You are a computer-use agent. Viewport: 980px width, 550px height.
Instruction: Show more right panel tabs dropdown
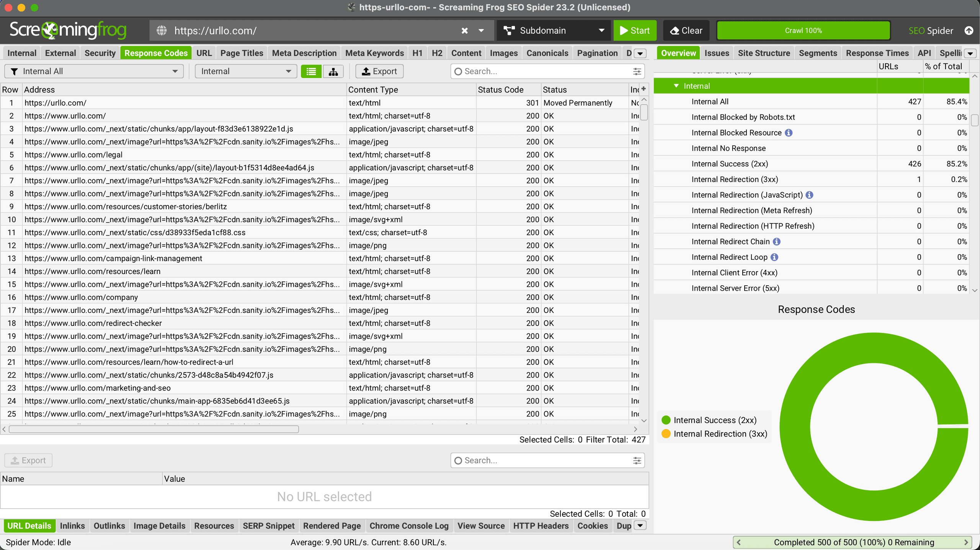click(x=970, y=54)
